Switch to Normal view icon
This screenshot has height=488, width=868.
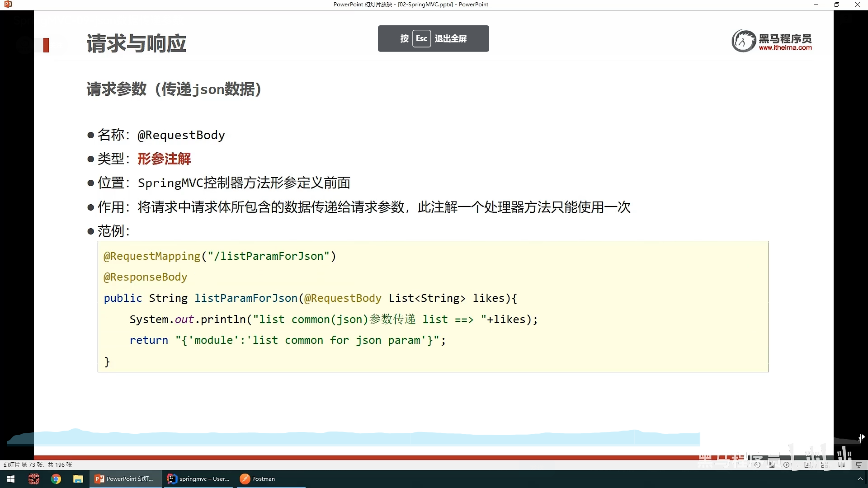807,465
